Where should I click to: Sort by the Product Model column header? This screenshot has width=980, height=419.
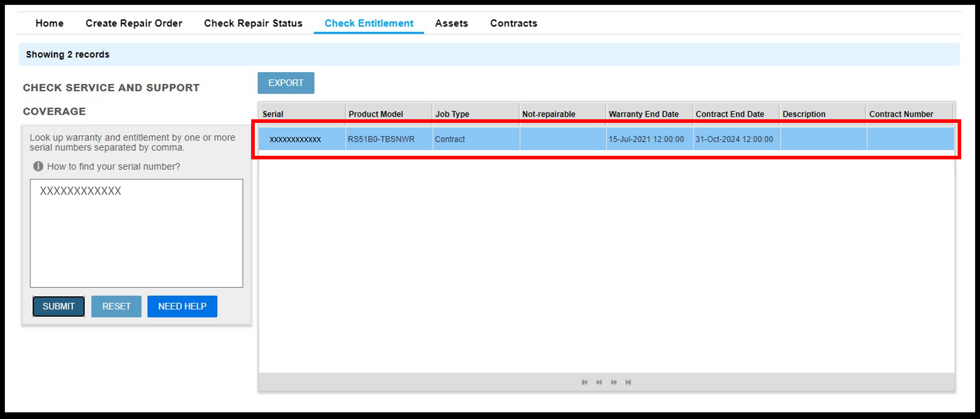click(389, 114)
